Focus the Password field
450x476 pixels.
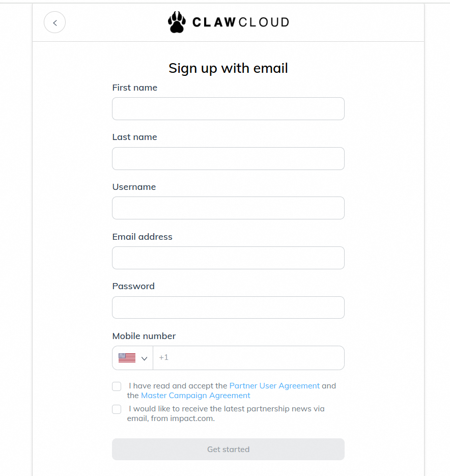[x=228, y=307]
